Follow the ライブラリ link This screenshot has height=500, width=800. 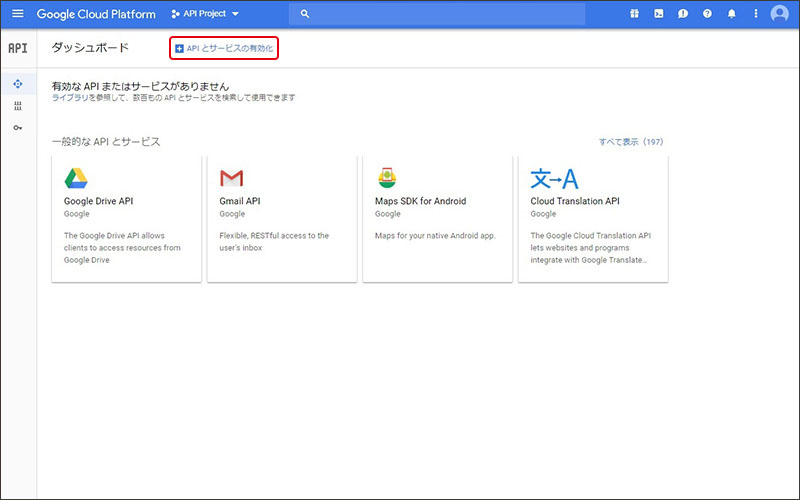pos(70,97)
